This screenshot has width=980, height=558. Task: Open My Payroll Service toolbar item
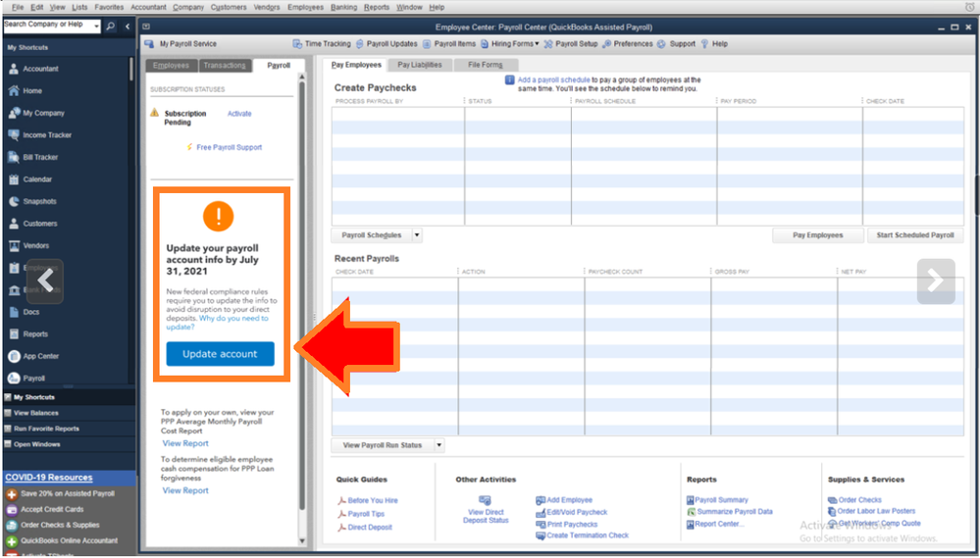point(181,44)
